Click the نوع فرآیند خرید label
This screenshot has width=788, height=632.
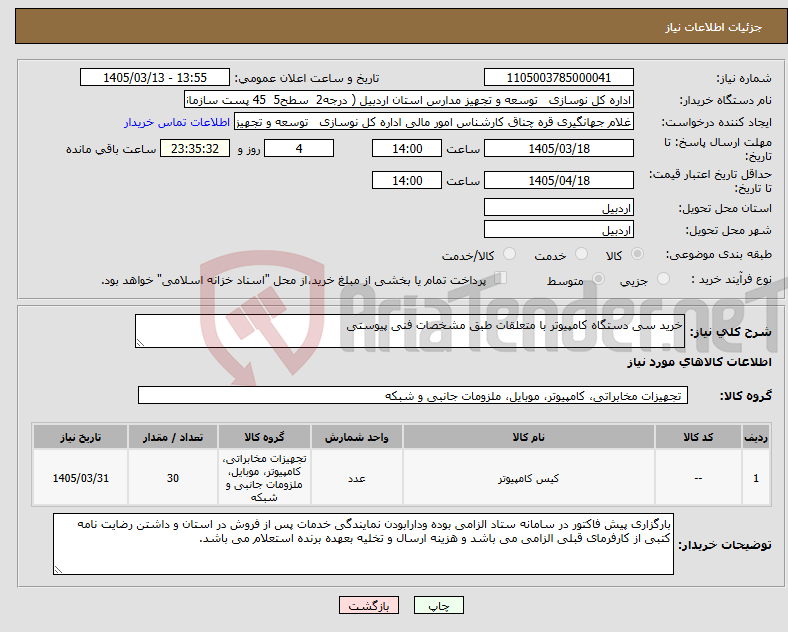731,279
